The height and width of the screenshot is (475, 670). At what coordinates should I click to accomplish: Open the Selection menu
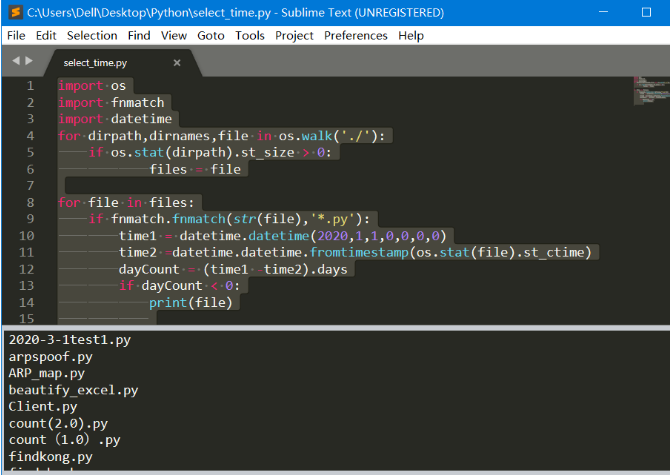92,35
